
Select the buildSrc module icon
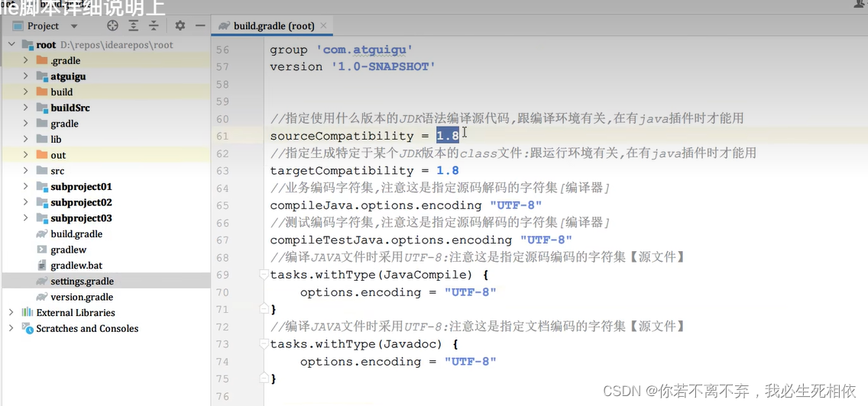pos(41,108)
